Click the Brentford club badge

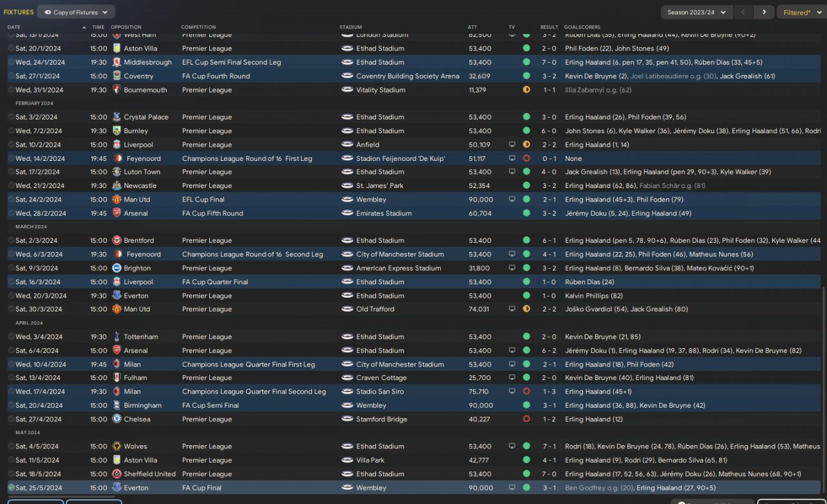point(117,241)
